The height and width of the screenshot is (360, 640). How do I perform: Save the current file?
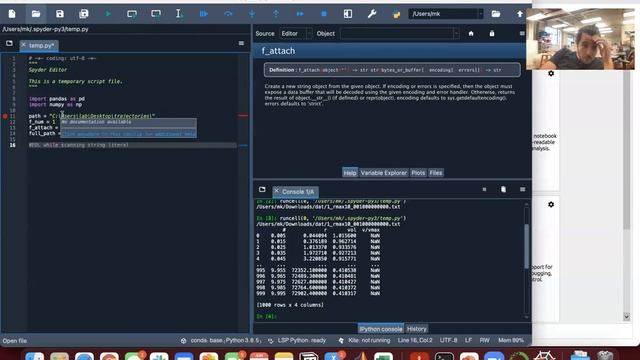[x=60, y=14]
